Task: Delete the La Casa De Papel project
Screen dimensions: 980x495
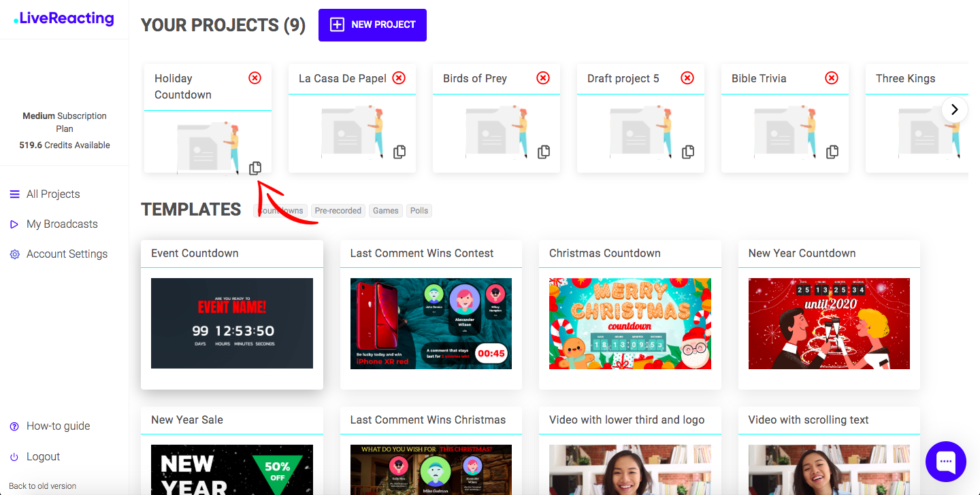Action: (x=399, y=78)
